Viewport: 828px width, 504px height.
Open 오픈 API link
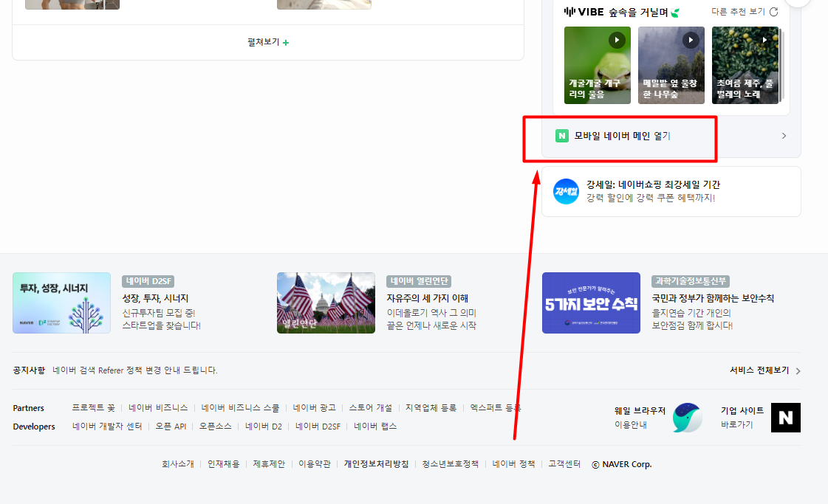(x=171, y=427)
